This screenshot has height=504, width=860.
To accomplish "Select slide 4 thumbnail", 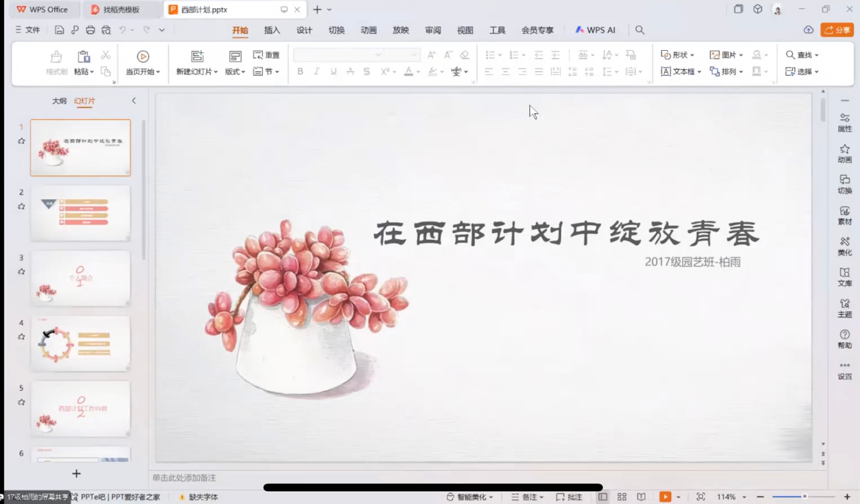I will coord(80,343).
